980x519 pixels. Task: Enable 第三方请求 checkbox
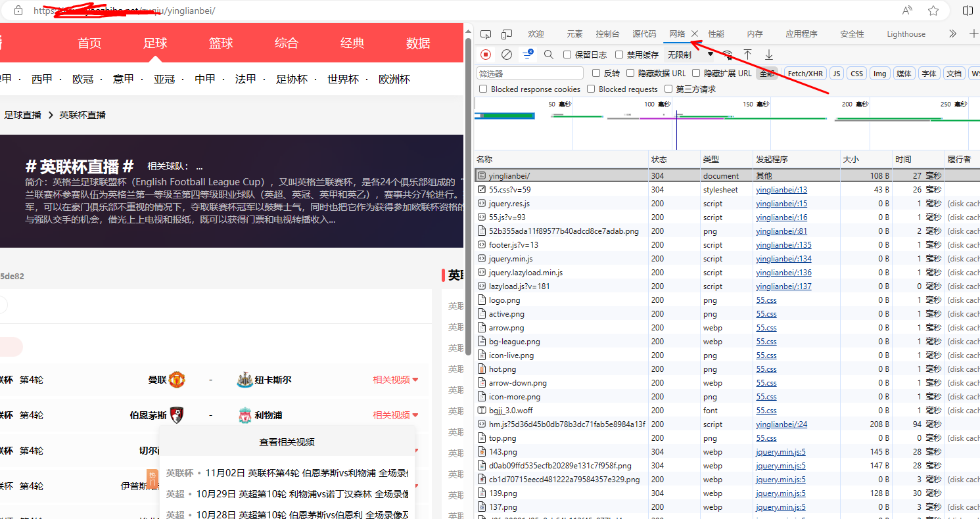(668, 89)
